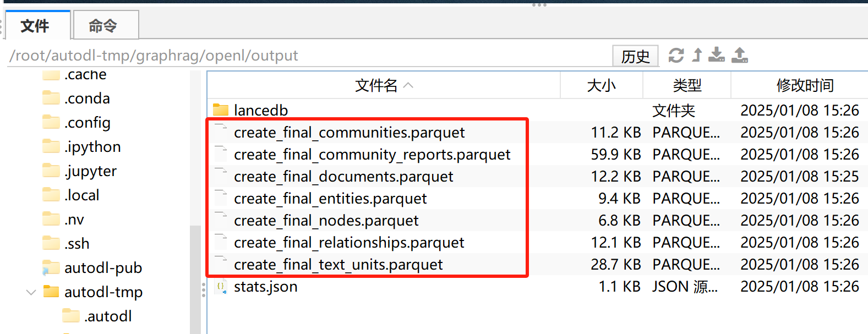Select the lancedb folder name

[x=261, y=111]
